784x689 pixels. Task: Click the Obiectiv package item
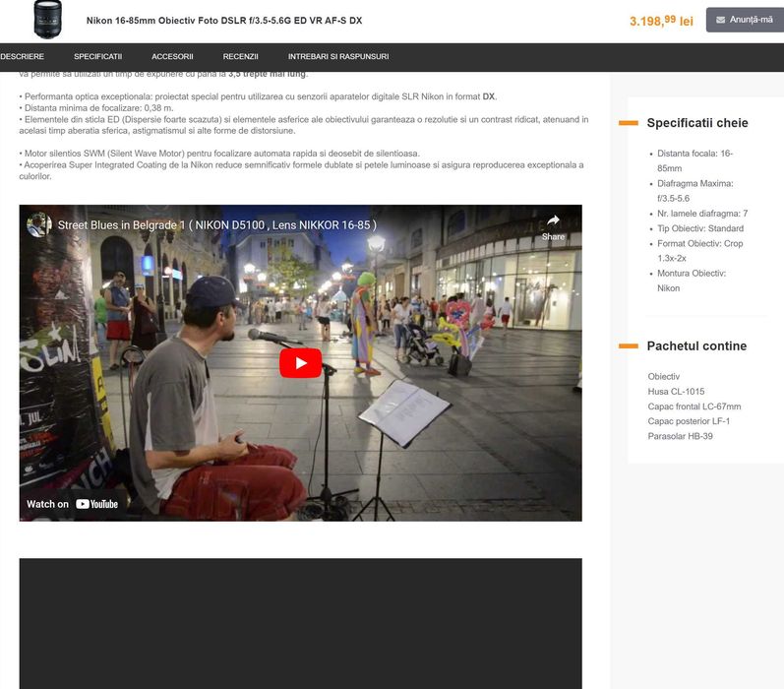664,377
